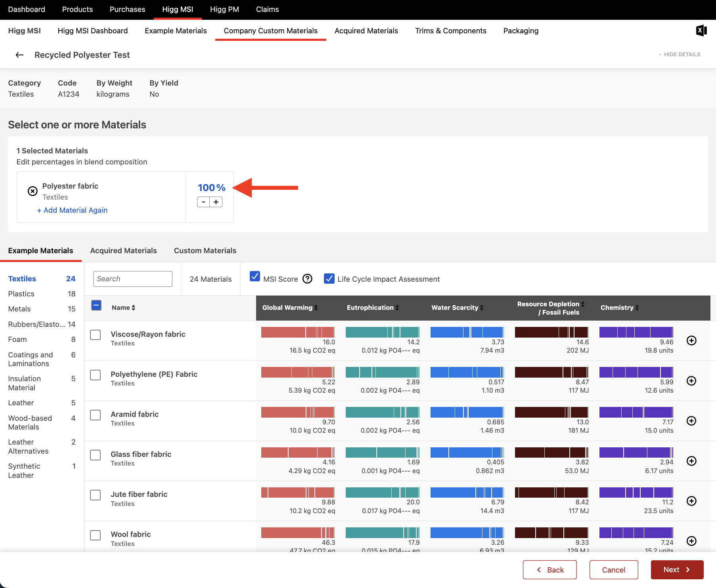Click the materials Search field

[x=133, y=279]
